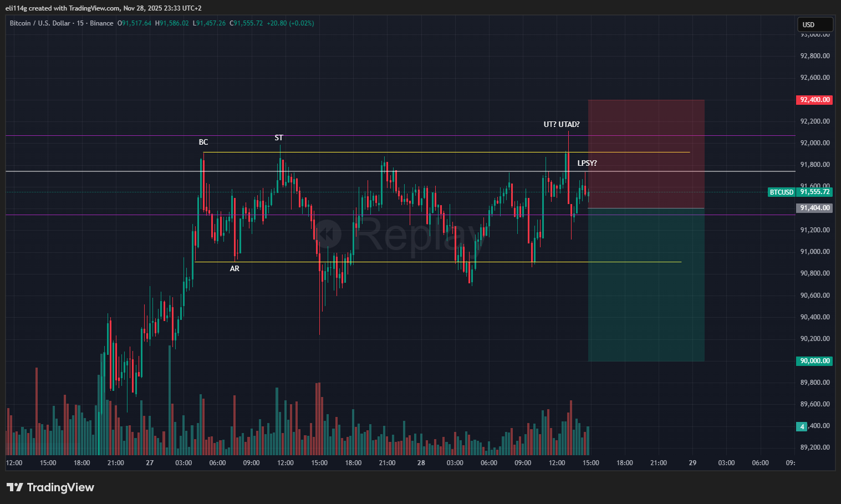Viewport: 841px width, 504px height.
Task: Click the green 4 badge on price axis
Action: click(x=802, y=426)
